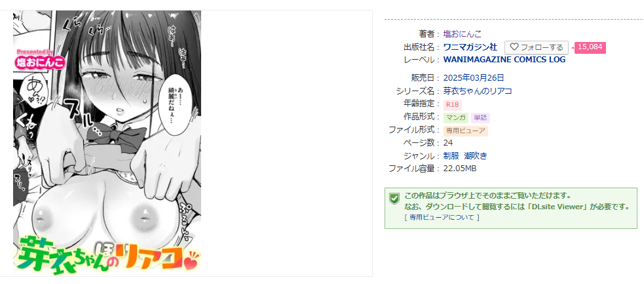Select the 単話 format tag

pyautogui.click(x=480, y=118)
